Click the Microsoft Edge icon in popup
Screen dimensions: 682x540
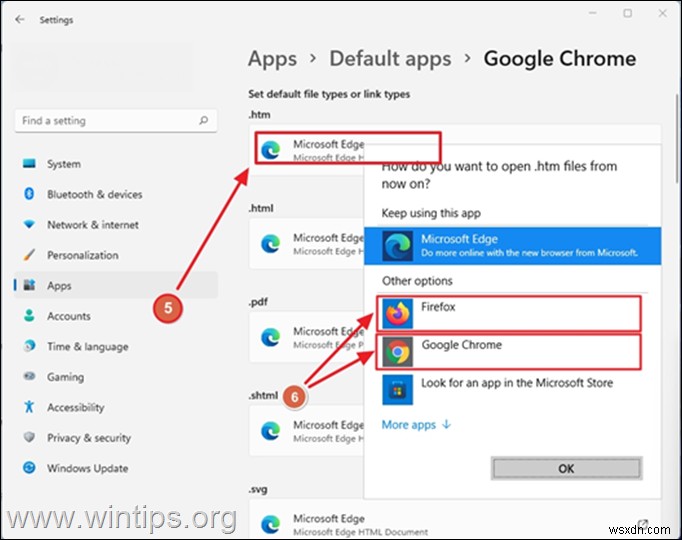pos(398,246)
